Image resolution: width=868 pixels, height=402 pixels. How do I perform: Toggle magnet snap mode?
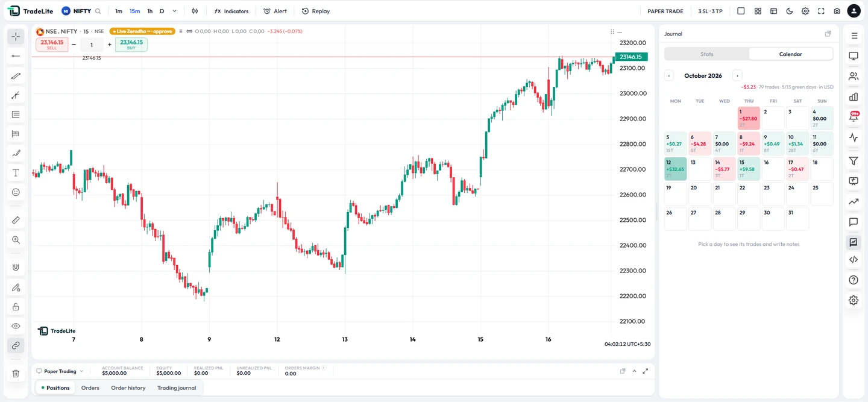(x=16, y=268)
